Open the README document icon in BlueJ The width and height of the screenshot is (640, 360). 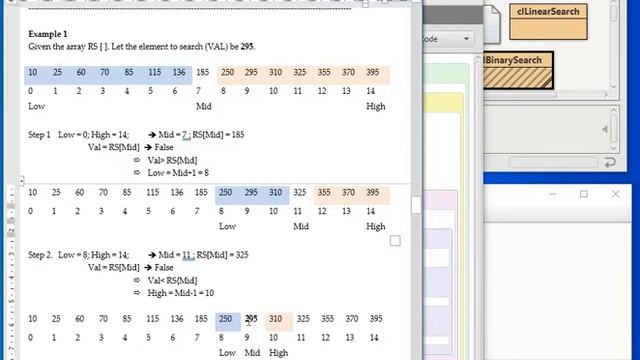(x=492, y=24)
